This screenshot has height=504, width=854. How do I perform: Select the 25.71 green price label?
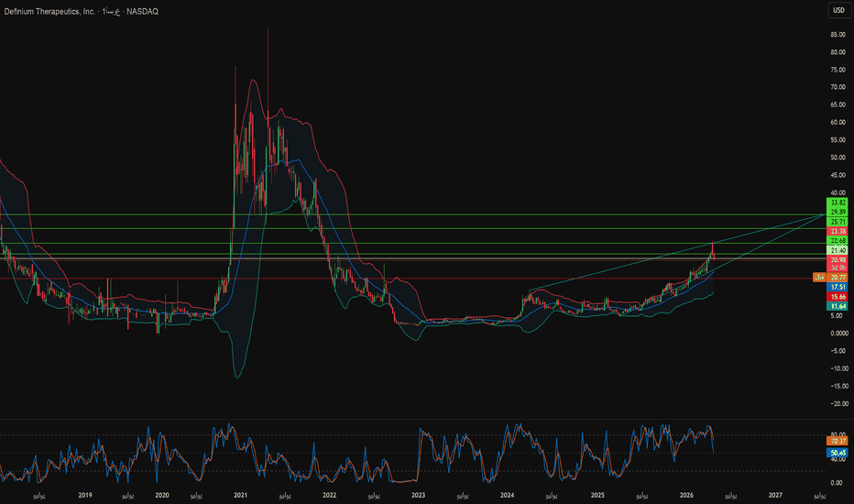coord(838,222)
